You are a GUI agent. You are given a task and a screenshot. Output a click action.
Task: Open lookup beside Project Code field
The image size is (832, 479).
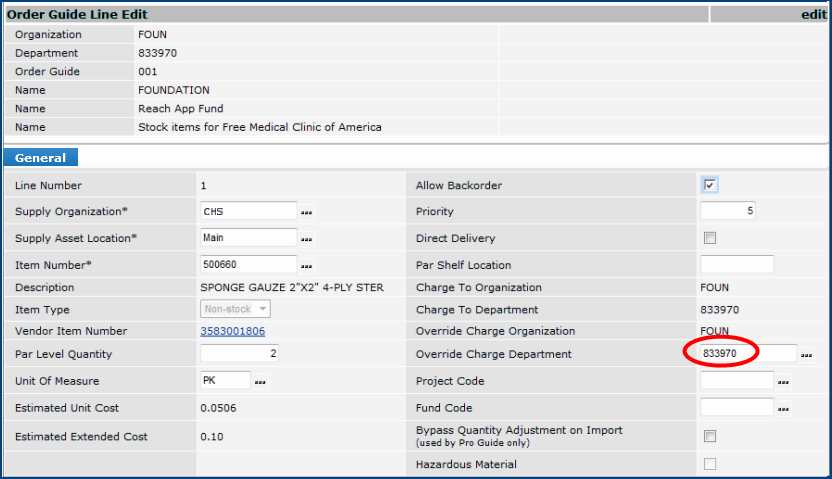tap(784, 382)
